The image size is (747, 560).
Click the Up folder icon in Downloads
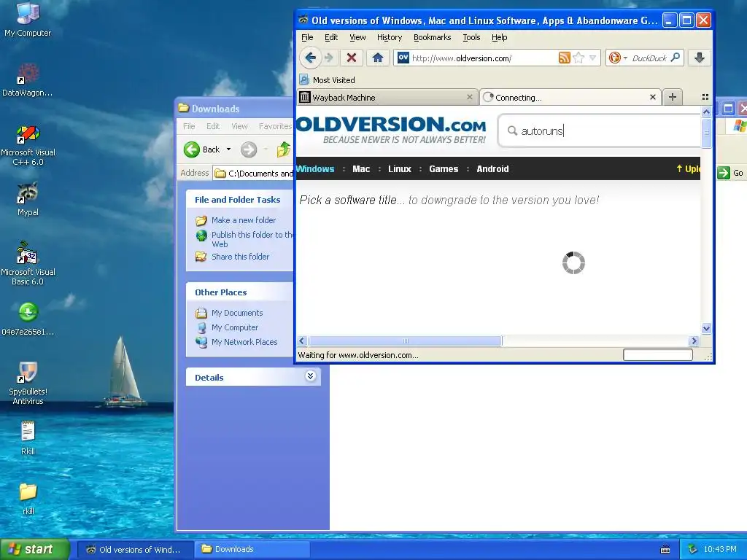(284, 149)
